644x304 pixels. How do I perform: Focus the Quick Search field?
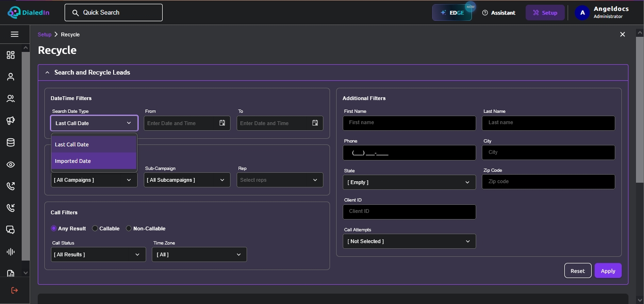(x=114, y=13)
